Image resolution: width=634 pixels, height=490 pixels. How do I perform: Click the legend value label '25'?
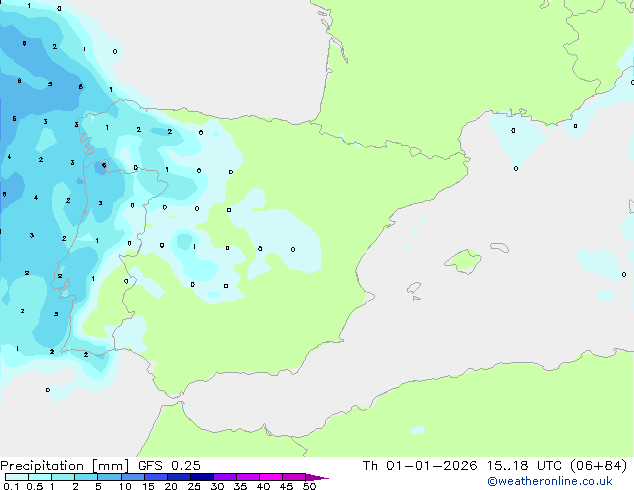click(194, 486)
